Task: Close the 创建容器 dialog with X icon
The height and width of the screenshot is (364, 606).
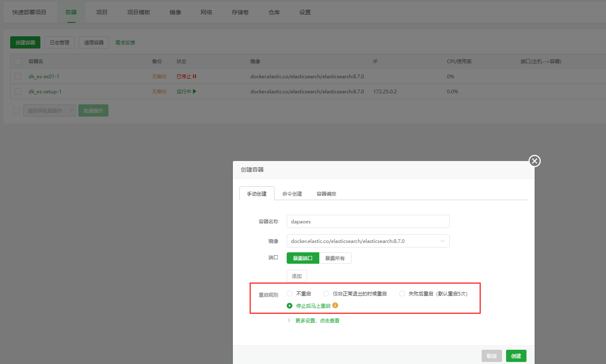Action: coord(535,161)
